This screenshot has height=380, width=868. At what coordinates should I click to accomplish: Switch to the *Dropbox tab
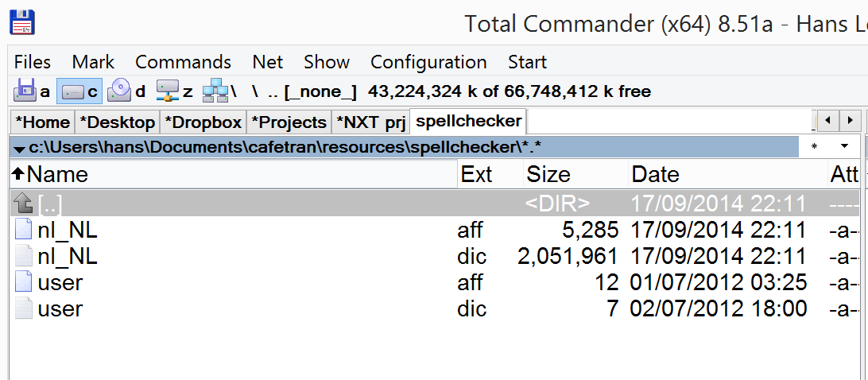[203, 122]
